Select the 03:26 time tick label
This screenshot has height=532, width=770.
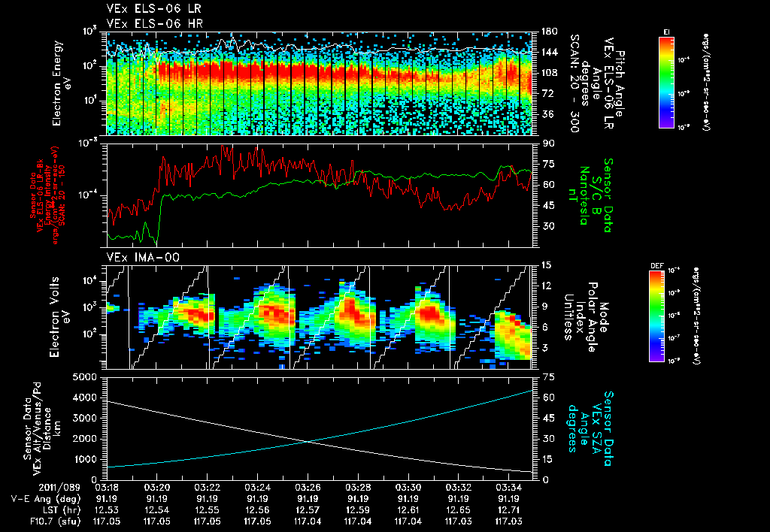(308, 488)
